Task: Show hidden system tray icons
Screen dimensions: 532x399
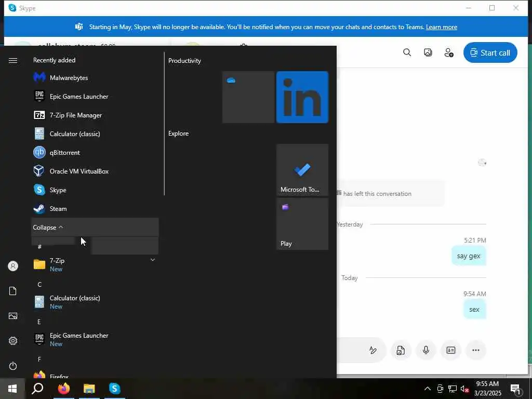Action: click(x=428, y=389)
